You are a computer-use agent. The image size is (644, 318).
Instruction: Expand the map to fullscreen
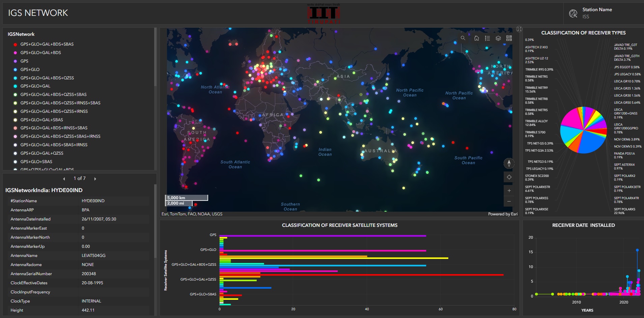[519, 29]
